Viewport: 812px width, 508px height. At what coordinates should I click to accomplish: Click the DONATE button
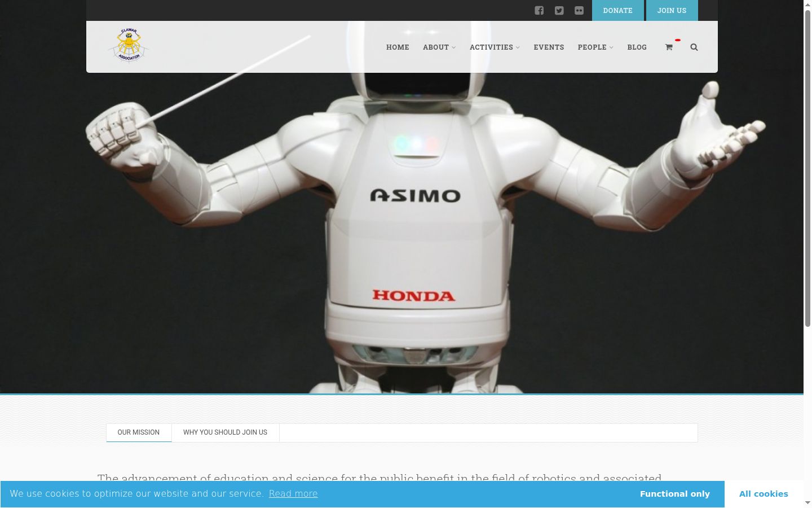(x=617, y=10)
